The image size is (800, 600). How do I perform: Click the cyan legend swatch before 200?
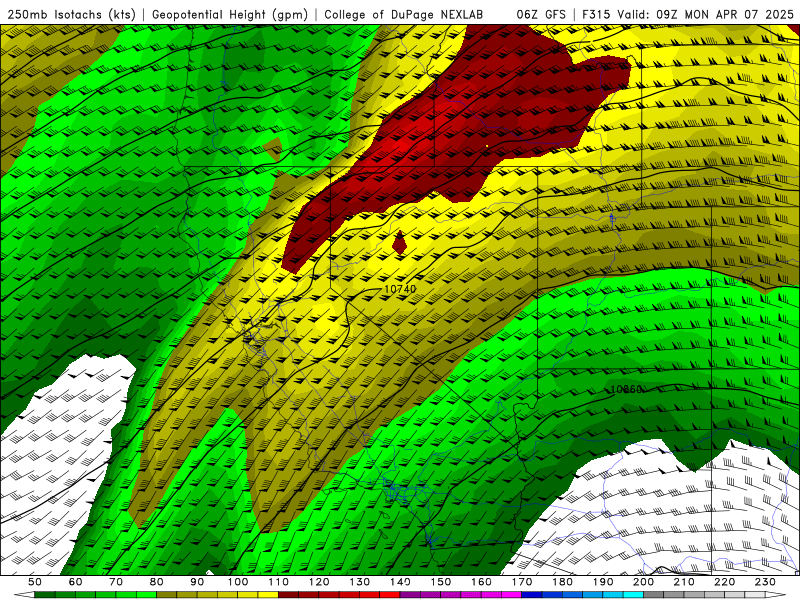click(633, 595)
